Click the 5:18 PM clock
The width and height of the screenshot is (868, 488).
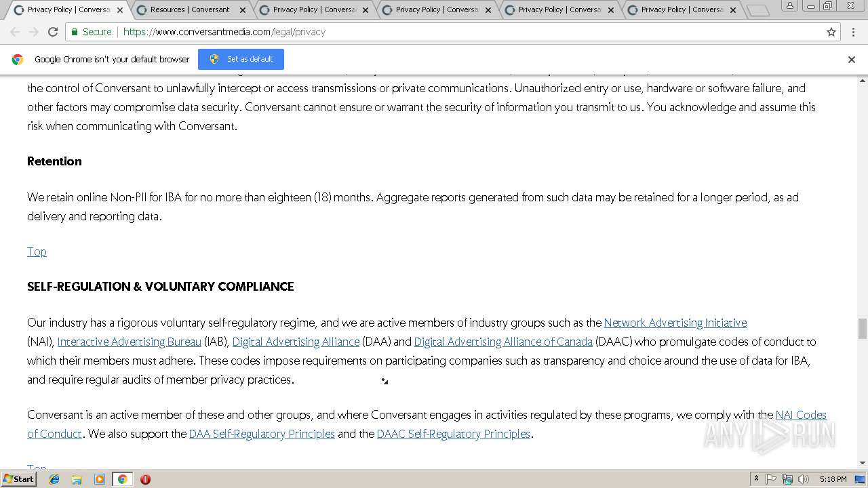(833, 479)
